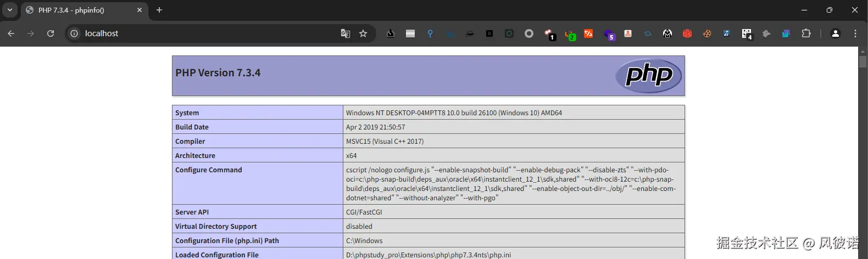Reload the localhost page
Image resolution: width=868 pixels, height=259 pixels.
coord(51,33)
